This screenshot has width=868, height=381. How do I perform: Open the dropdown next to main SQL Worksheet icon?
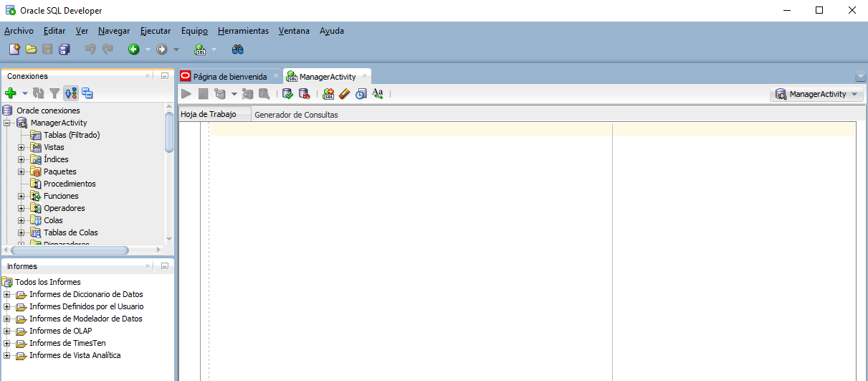click(214, 50)
